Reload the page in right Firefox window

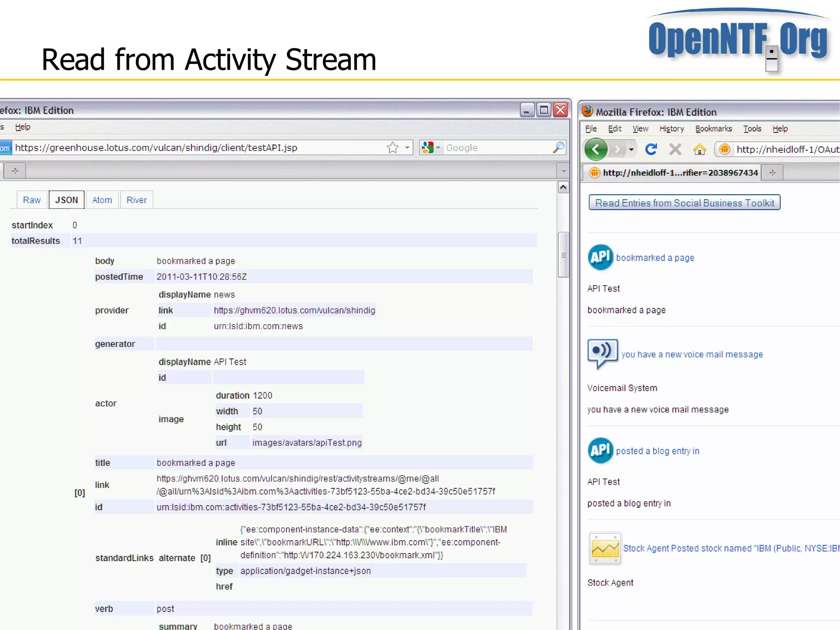[651, 149]
